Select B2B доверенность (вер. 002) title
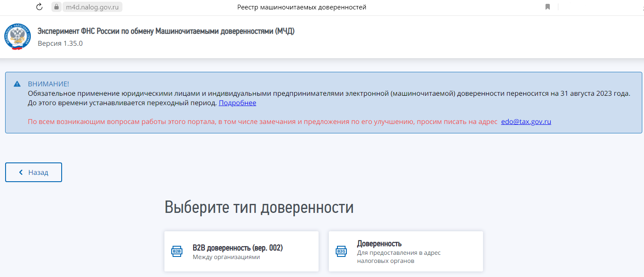 click(x=238, y=248)
